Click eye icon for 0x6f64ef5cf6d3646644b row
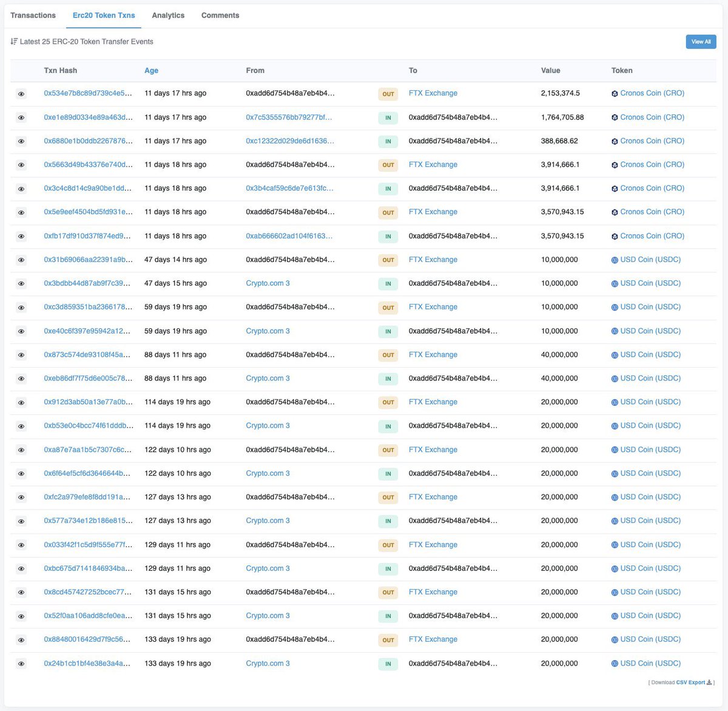Screen dimensions: 728x711 pyautogui.click(x=21, y=474)
